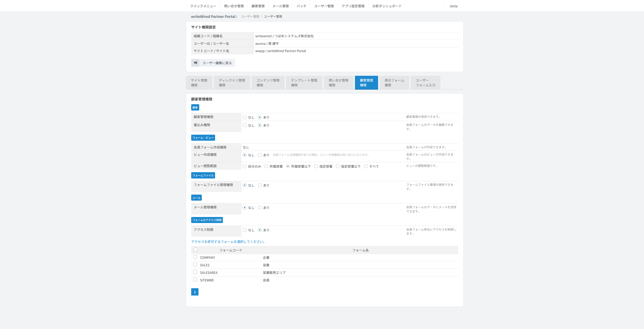Go back via ユーザー編集に戻る button
The image size is (644, 329).
click(x=213, y=63)
